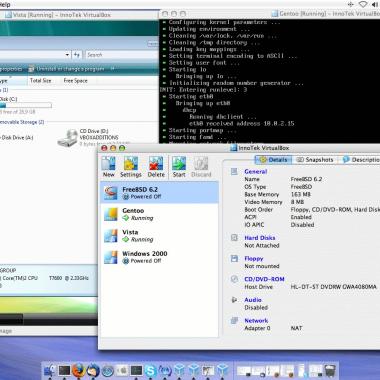Open the General settings link
This screenshot has width=380, height=380.
tap(256, 171)
